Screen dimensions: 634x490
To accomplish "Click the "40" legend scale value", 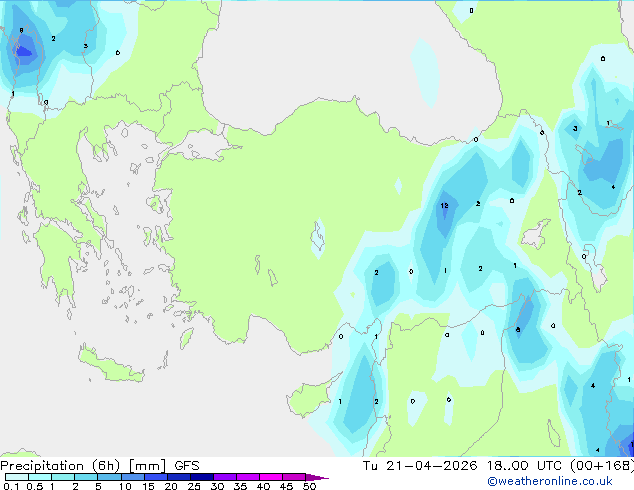I will point(263,486).
